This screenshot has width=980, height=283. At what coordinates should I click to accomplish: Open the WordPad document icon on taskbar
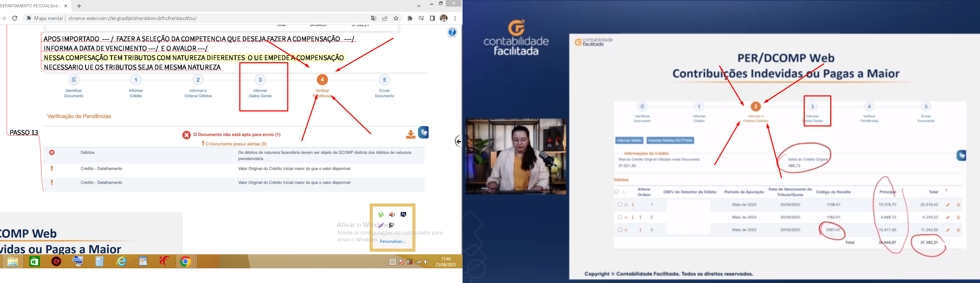click(x=143, y=262)
